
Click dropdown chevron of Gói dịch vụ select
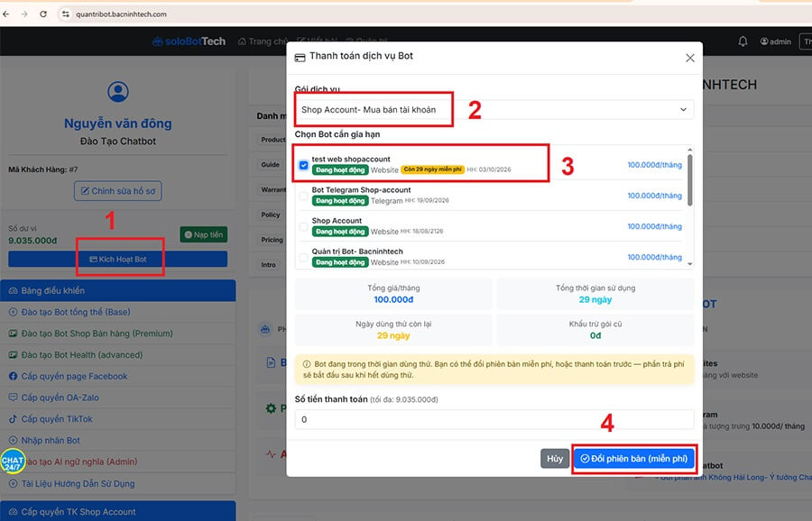(x=683, y=110)
